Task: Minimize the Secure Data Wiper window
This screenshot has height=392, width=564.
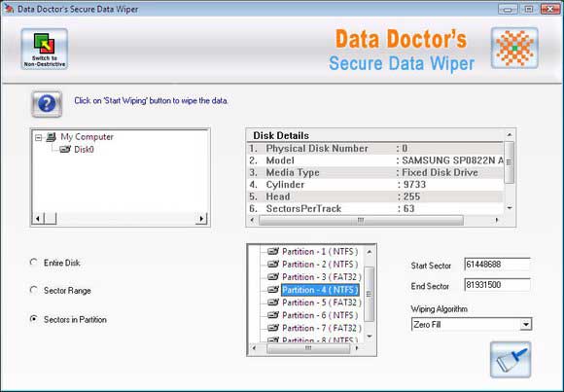Action: (x=508, y=9)
